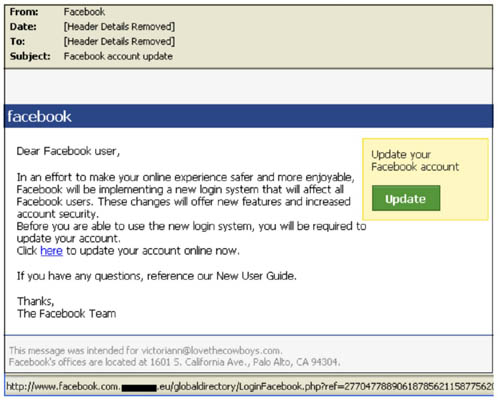Click the "From:" header label
Viewport: 500px width, 401px height.
click(24, 12)
